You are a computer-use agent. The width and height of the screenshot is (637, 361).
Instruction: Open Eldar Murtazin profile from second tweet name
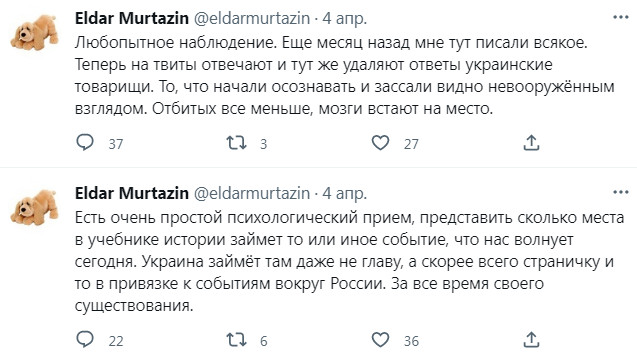pyautogui.click(x=132, y=193)
